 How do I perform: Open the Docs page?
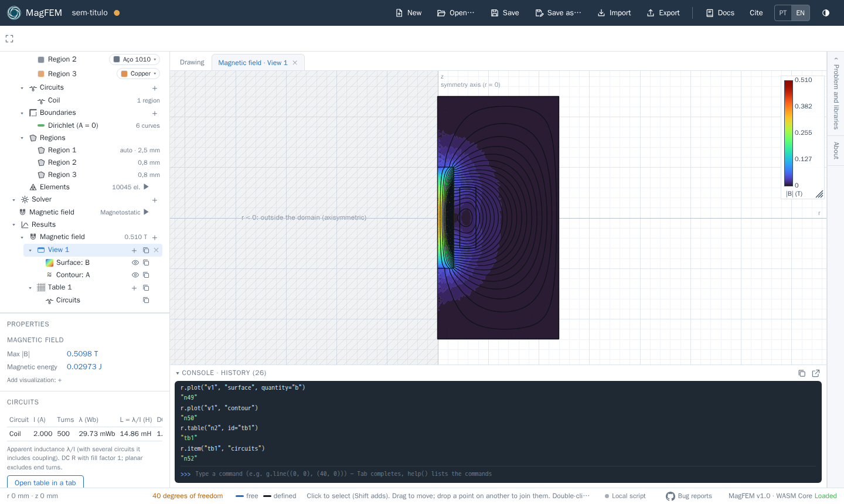[x=720, y=13]
